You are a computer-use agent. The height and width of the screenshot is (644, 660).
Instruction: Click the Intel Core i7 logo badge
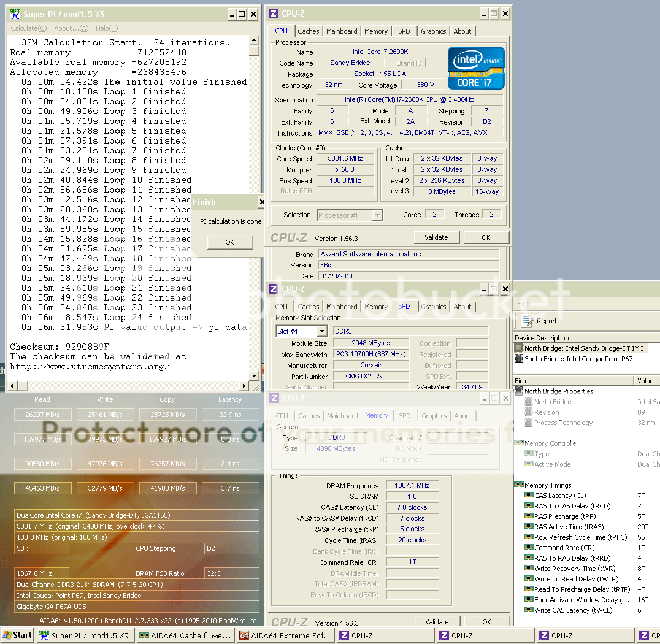[x=476, y=67]
